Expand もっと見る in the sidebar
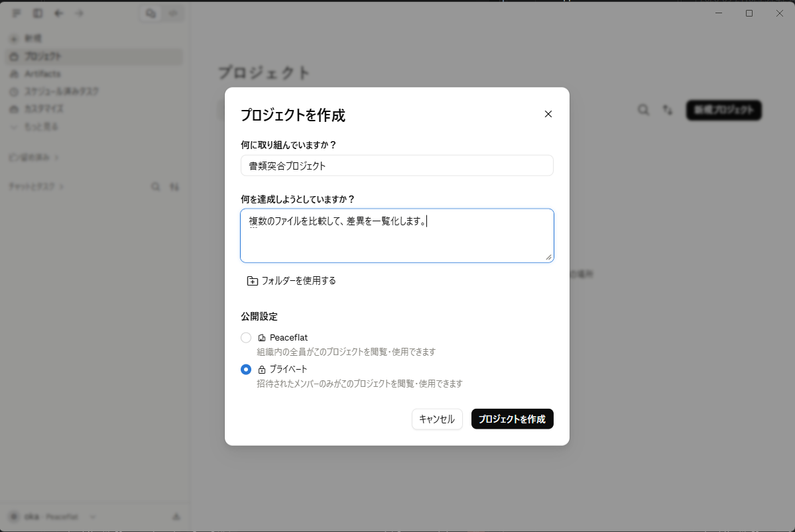The width and height of the screenshot is (795, 532). point(95,127)
